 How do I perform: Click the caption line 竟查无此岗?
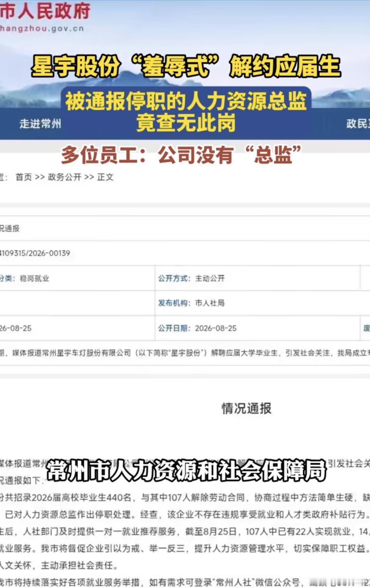tap(186, 123)
